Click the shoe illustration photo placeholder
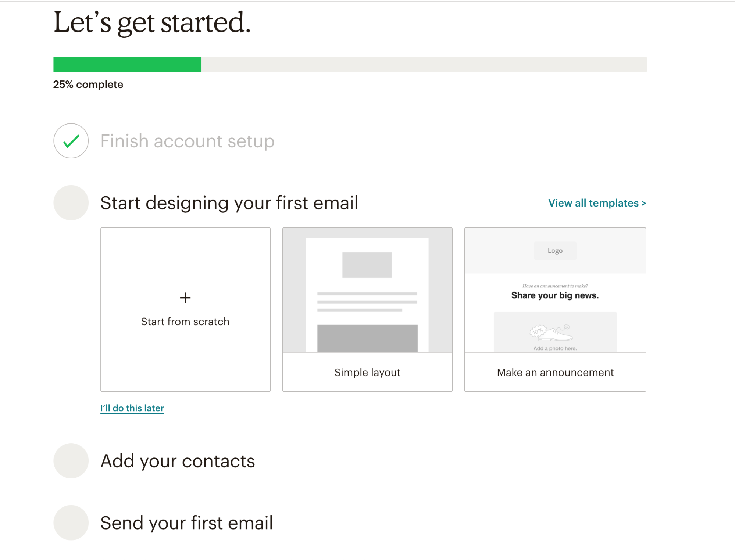 [x=554, y=332]
